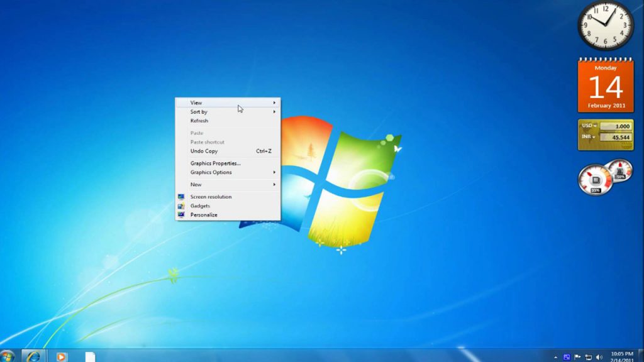The height and width of the screenshot is (362, 644).
Task: Click the Windows Start orb
Action: 6,356
